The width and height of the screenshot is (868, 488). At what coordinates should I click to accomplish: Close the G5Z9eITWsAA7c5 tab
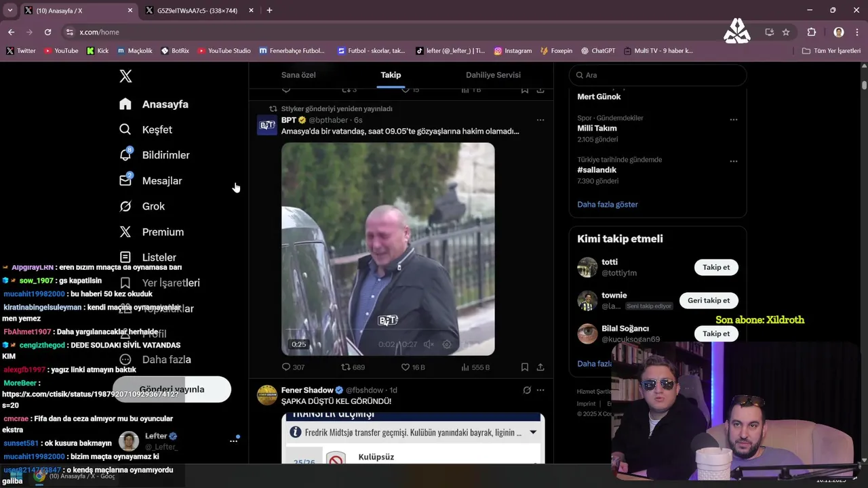pos(251,10)
